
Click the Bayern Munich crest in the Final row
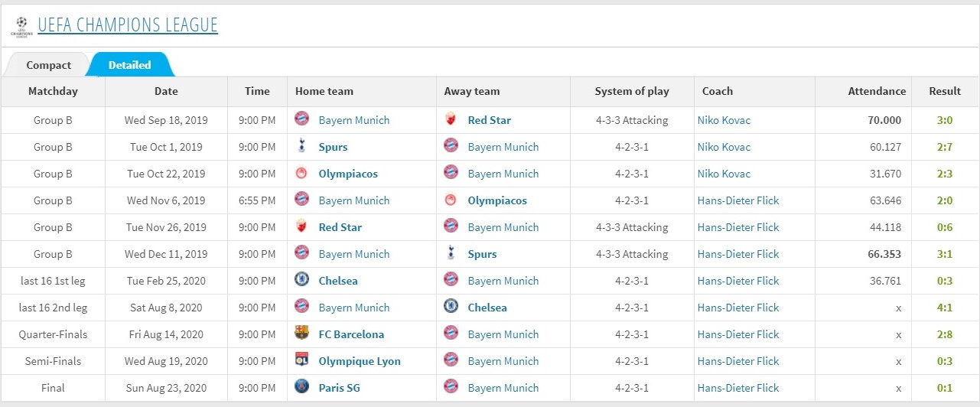tap(451, 386)
